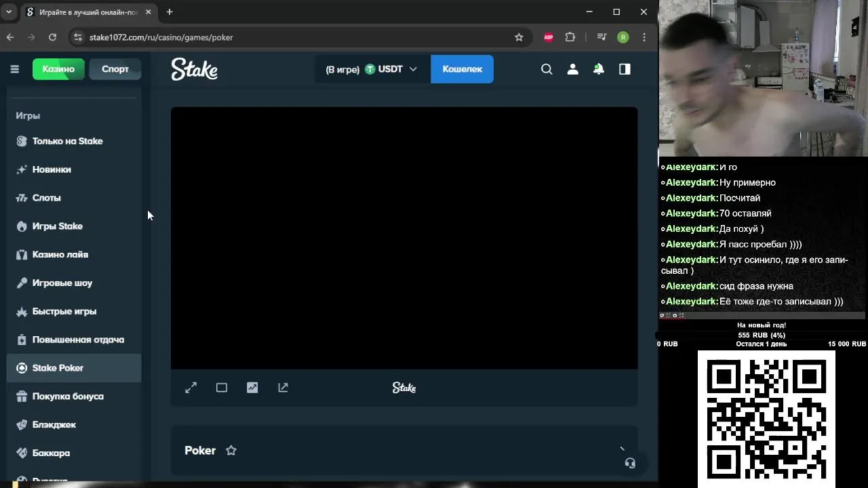The width and height of the screenshot is (868, 488).
Task: Switch to the Казино section
Action: coord(58,69)
